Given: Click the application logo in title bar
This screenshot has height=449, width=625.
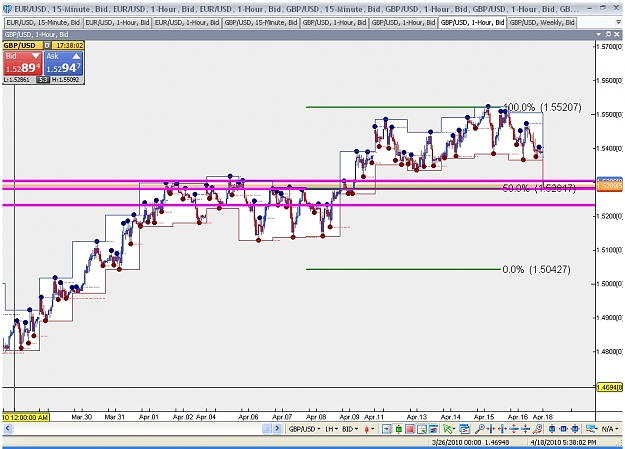Looking at the screenshot, I should (8, 8).
